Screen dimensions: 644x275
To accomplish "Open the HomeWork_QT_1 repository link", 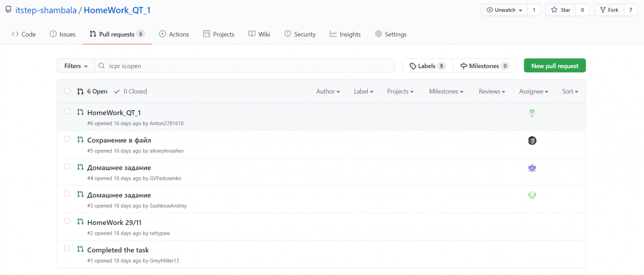I will pyautogui.click(x=117, y=10).
